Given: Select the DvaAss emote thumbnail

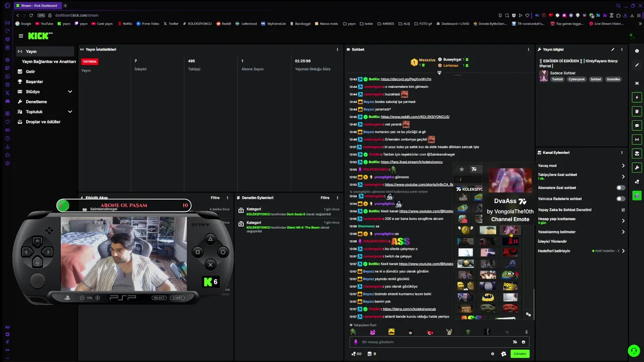Looking at the screenshot, I should click(x=510, y=230).
